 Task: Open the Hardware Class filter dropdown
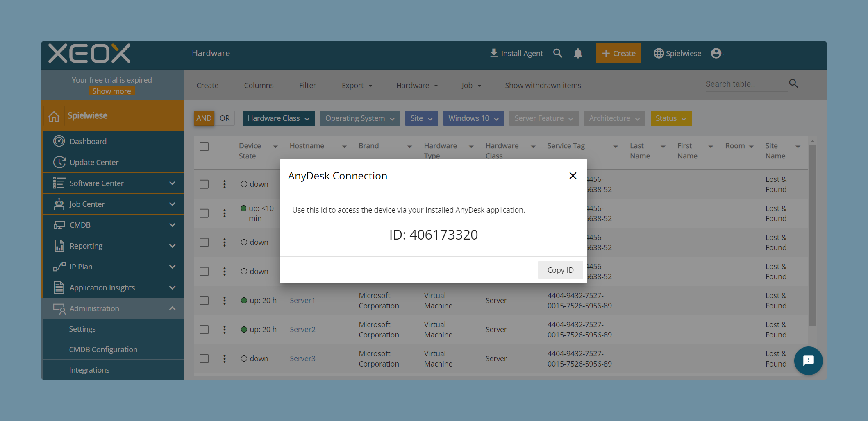click(279, 118)
